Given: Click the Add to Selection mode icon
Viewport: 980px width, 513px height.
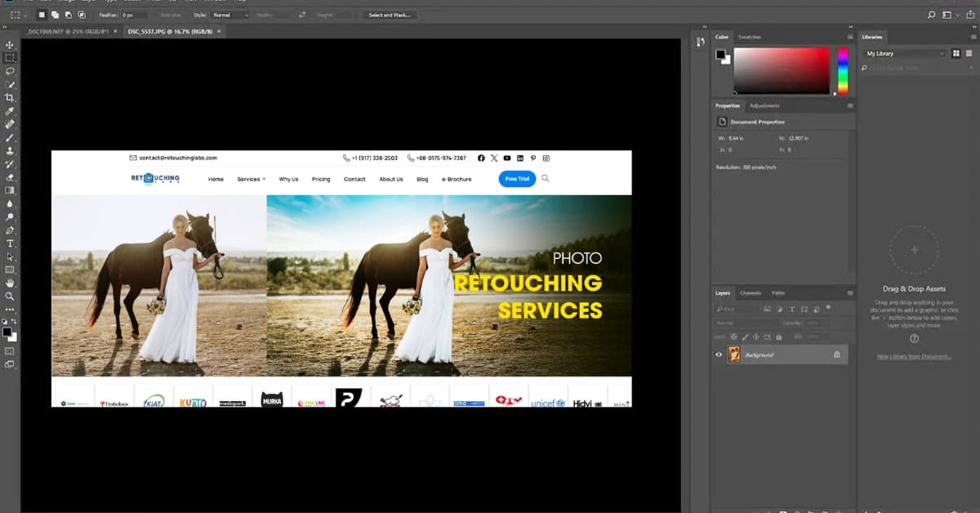Looking at the screenshot, I should [x=56, y=15].
